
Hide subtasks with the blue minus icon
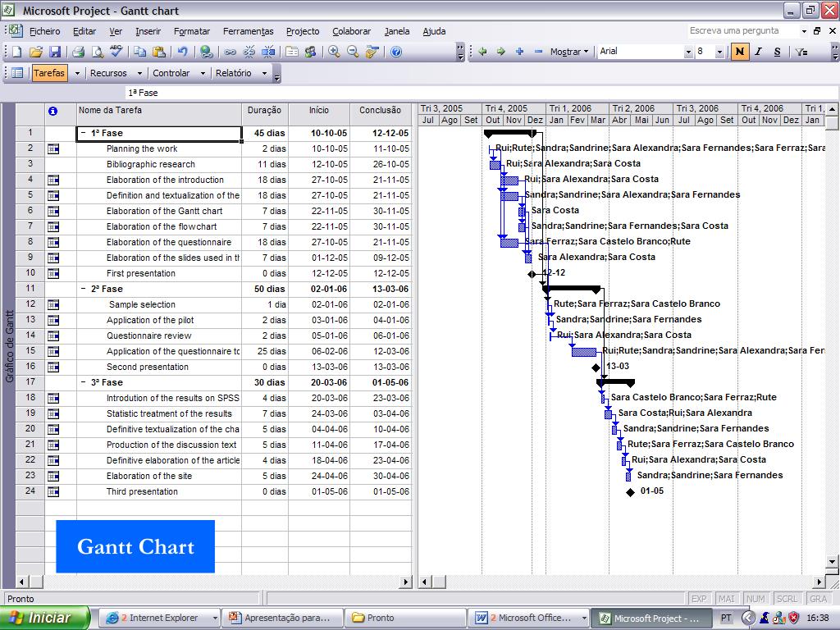(538, 52)
